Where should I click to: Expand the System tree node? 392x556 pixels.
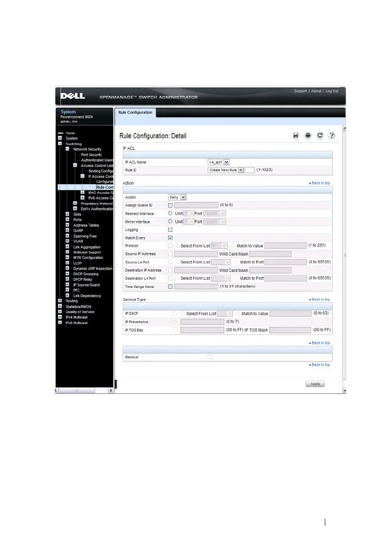(60, 138)
